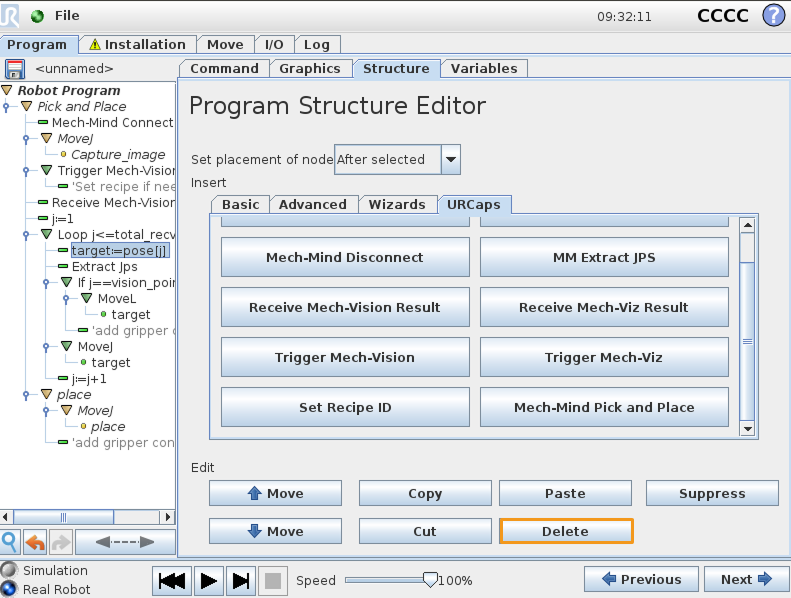Screen dimensions: 791x598
Task: Click the save floppy disk icon
Action: pyautogui.click(x=14, y=69)
